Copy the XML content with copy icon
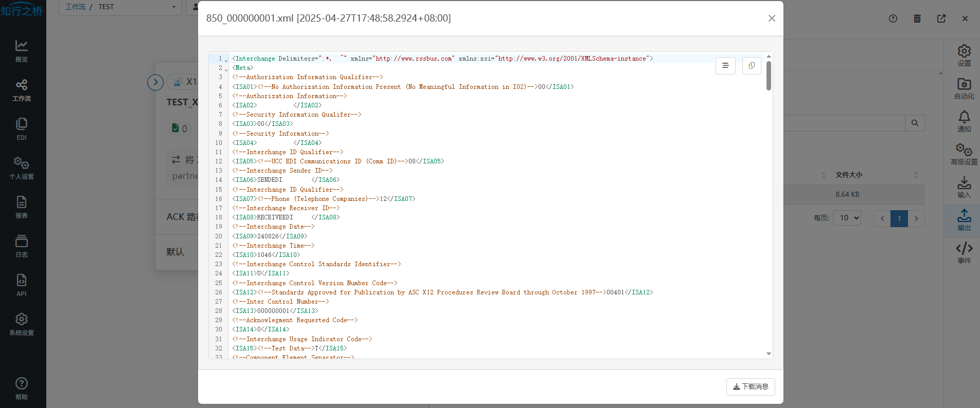Screen dimensions: 980x408 click(752, 65)
